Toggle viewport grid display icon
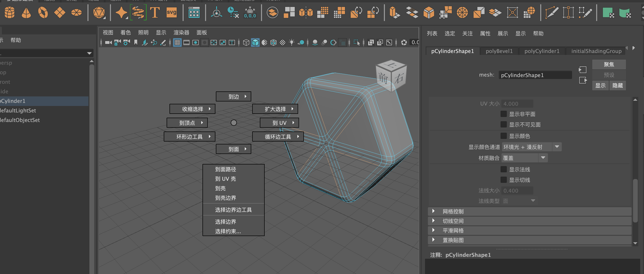The height and width of the screenshot is (274, 644). click(177, 43)
